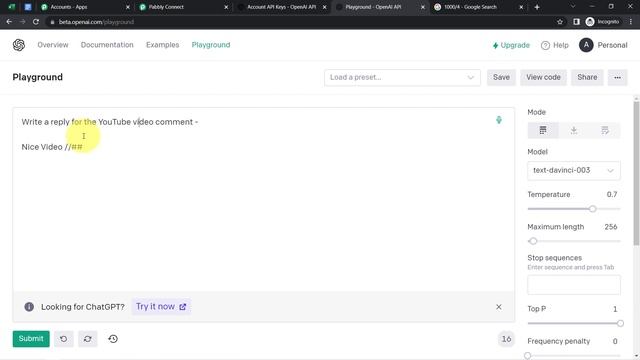
Task: Click the browser side panel icon
Action: point(576,22)
